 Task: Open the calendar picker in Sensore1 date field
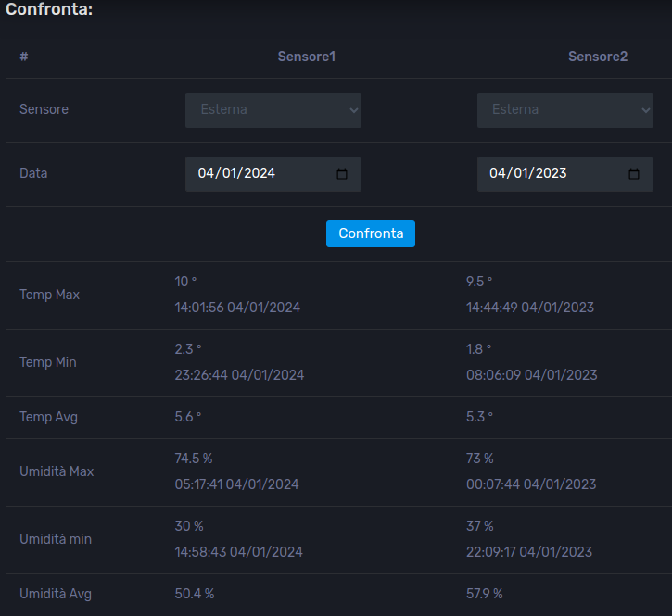[342, 173]
